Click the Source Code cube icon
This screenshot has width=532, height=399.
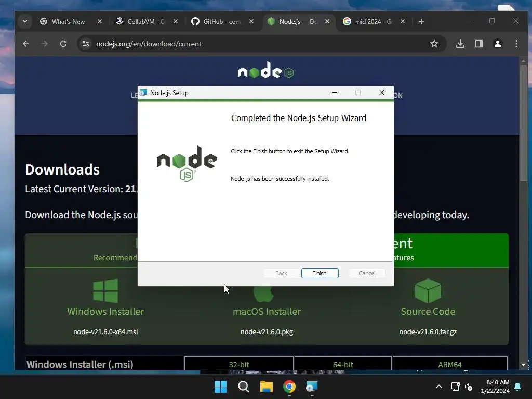[x=428, y=291]
